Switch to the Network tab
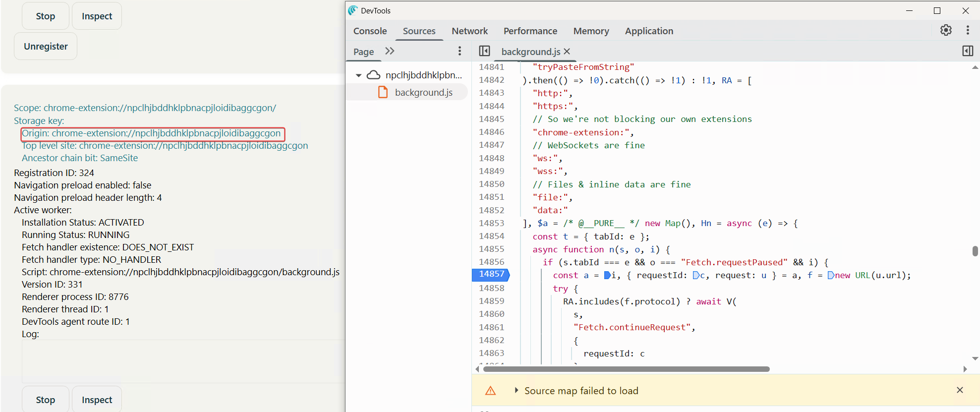 469,31
